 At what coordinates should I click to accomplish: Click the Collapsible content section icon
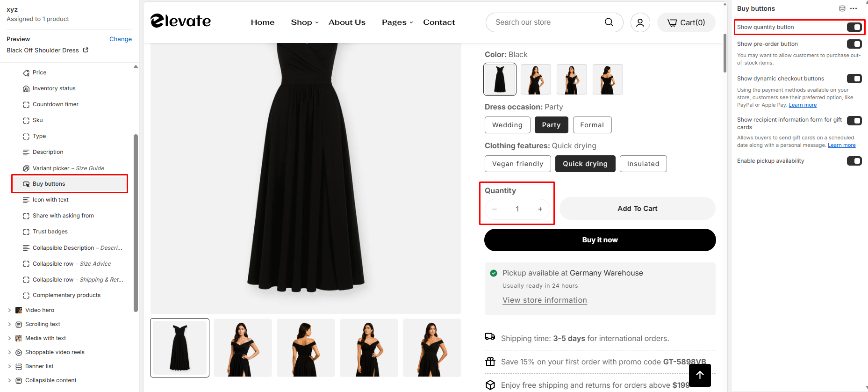(x=19, y=381)
